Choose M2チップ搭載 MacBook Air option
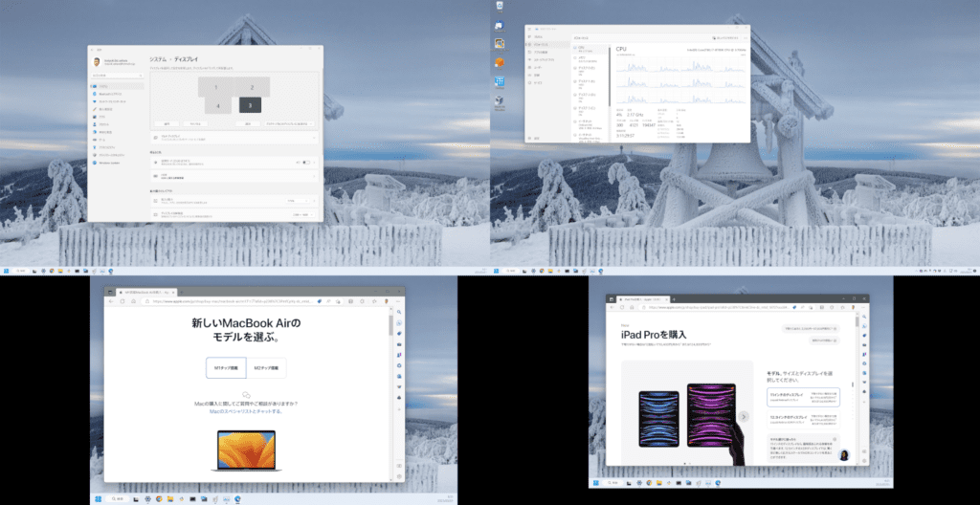980x505 pixels. tap(266, 368)
